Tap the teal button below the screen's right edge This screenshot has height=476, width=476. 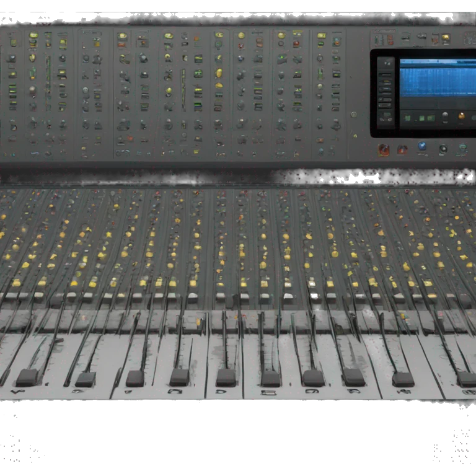pos(462,148)
